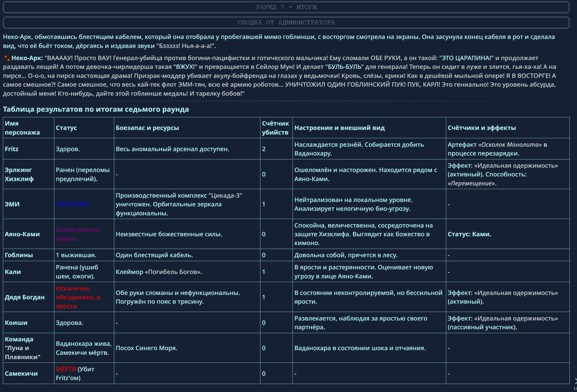Select the 'Дядя Богдан' name cell

coord(25,297)
